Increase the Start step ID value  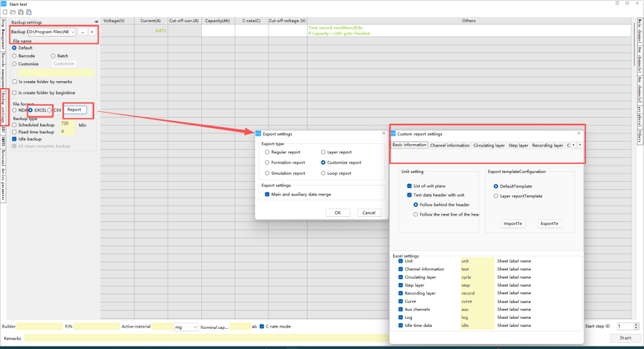pos(636,324)
